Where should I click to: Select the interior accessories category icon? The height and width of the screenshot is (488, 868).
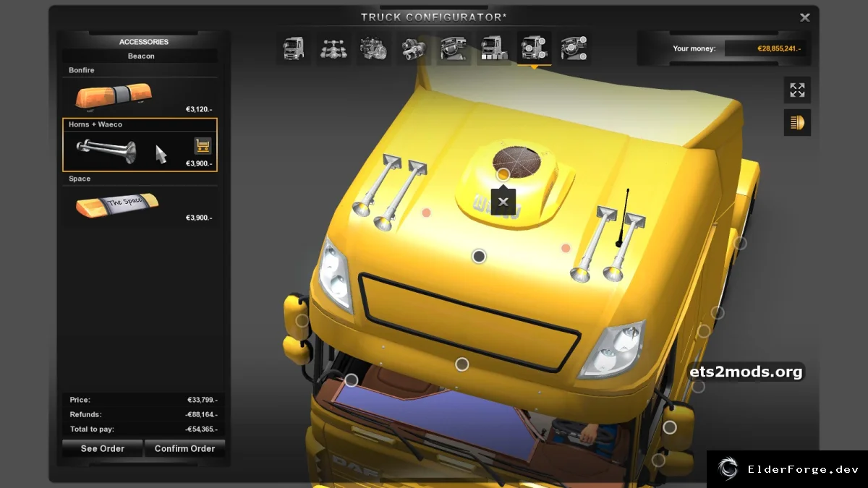coord(574,48)
